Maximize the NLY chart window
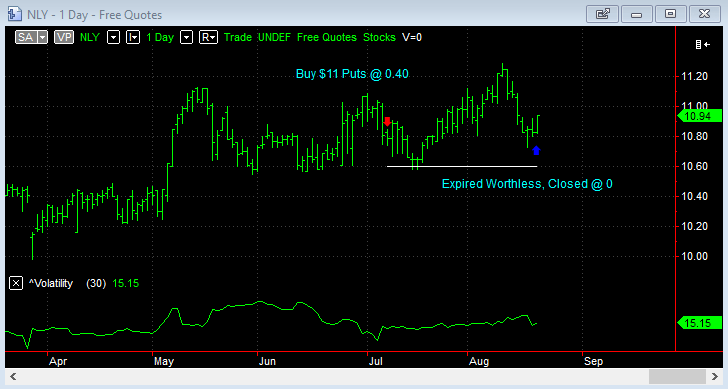Screen dimensions: 728x389 pyautogui.click(x=670, y=14)
